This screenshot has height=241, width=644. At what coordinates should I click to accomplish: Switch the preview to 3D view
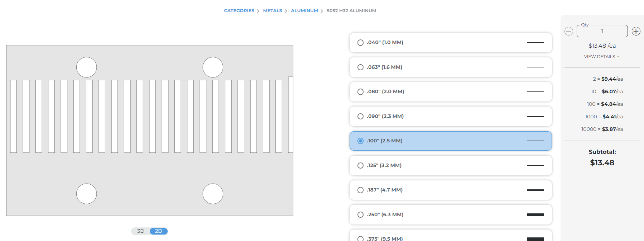tap(141, 231)
